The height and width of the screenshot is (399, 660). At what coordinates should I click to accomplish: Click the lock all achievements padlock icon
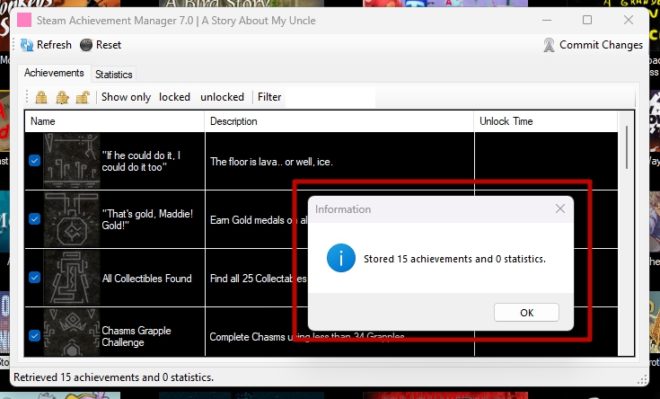pos(41,97)
